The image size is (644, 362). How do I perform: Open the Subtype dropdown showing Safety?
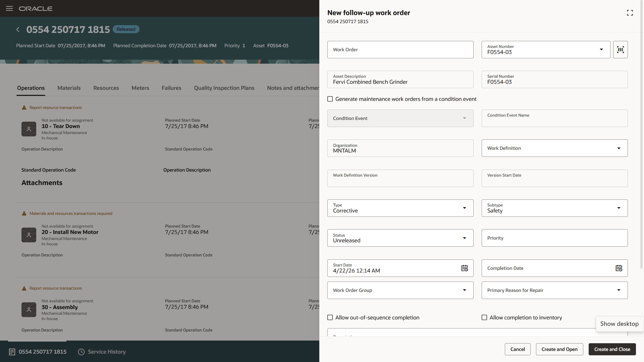[x=619, y=208]
